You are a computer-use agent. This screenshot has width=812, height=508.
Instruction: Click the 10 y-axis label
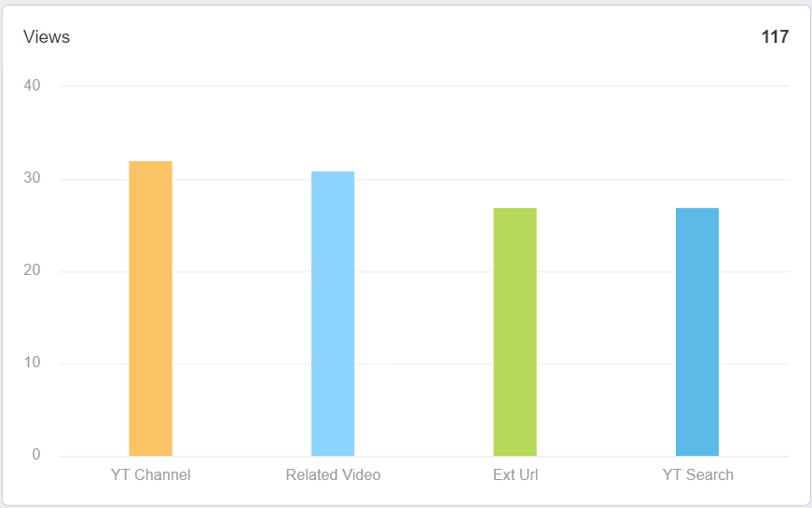(32, 362)
